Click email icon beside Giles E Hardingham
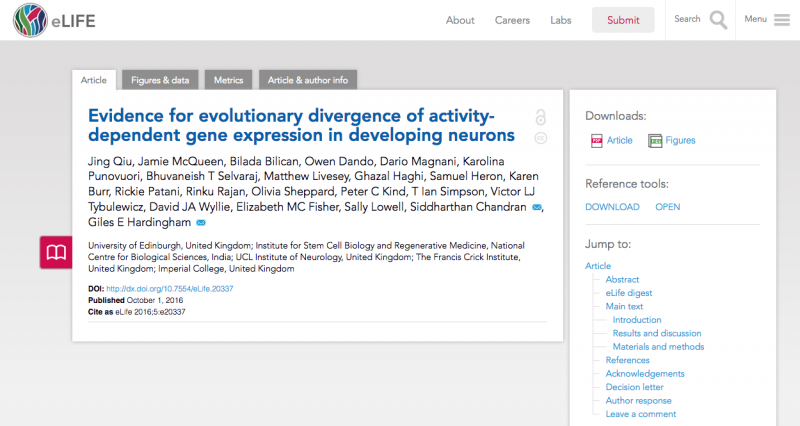 coord(201,222)
